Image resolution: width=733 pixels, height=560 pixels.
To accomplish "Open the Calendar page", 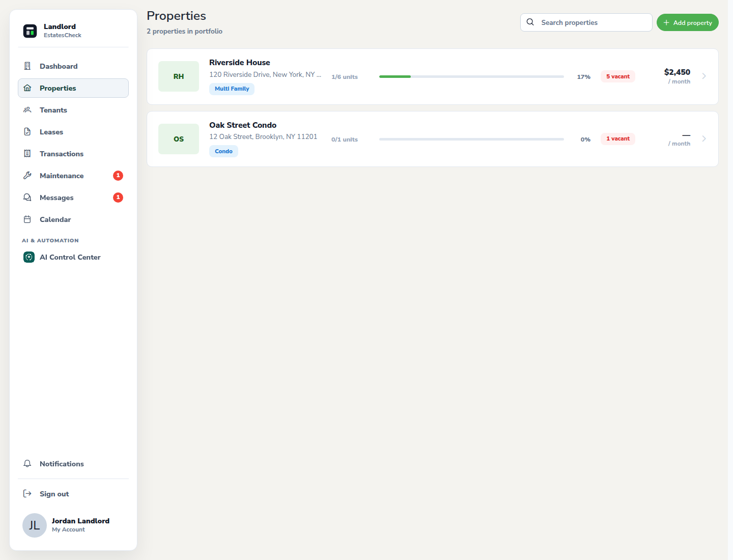I will click(x=73, y=219).
